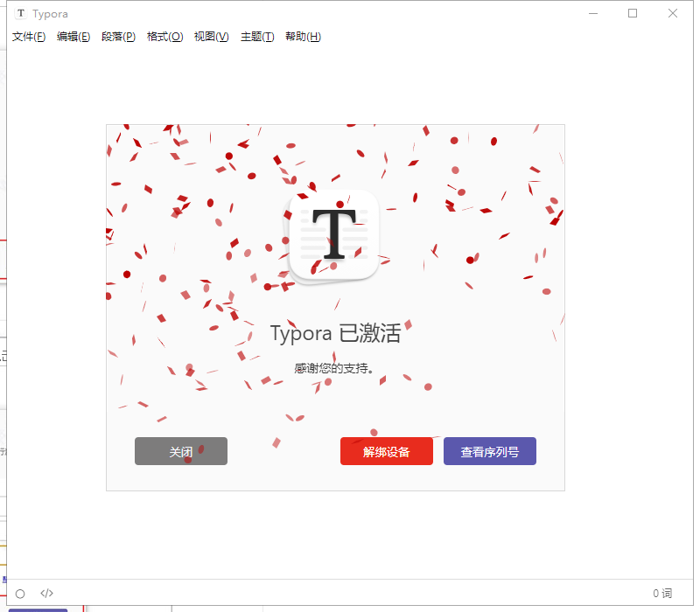Close the Typora window
700x612 pixels.
(673, 13)
